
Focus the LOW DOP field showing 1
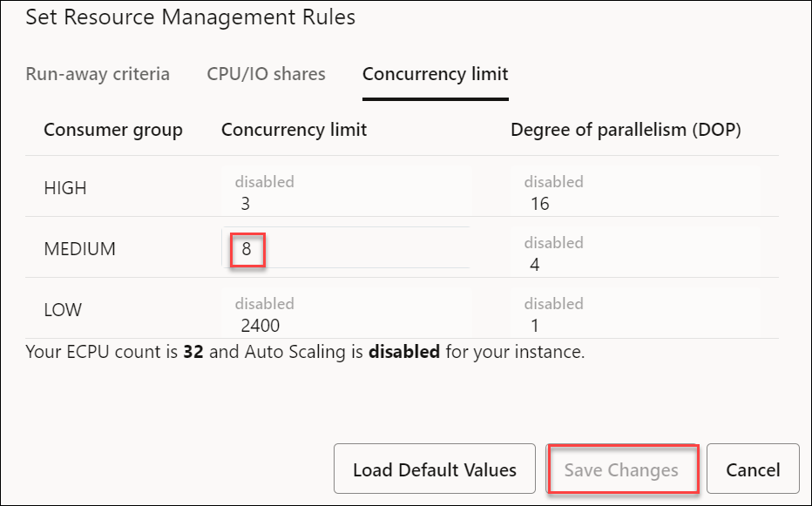pos(634,315)
